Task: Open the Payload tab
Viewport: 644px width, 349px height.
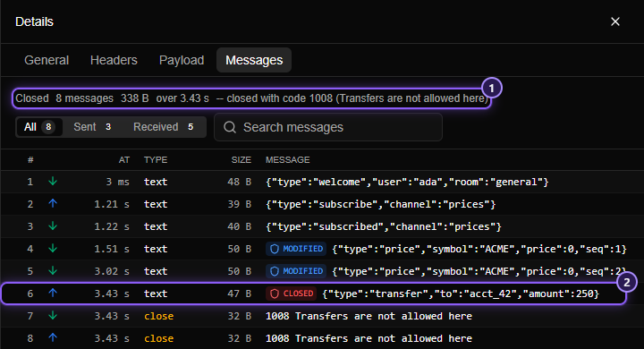Action: (x=182, y=60)
